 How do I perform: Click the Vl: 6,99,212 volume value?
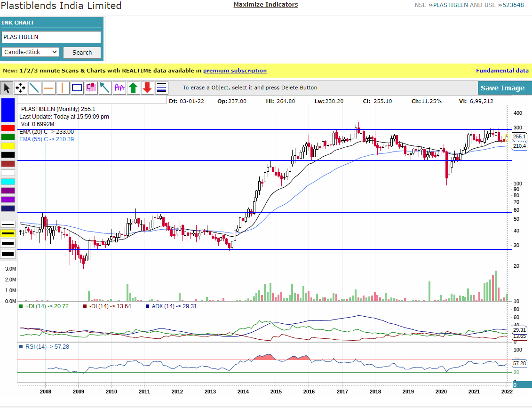coord(476,101)
